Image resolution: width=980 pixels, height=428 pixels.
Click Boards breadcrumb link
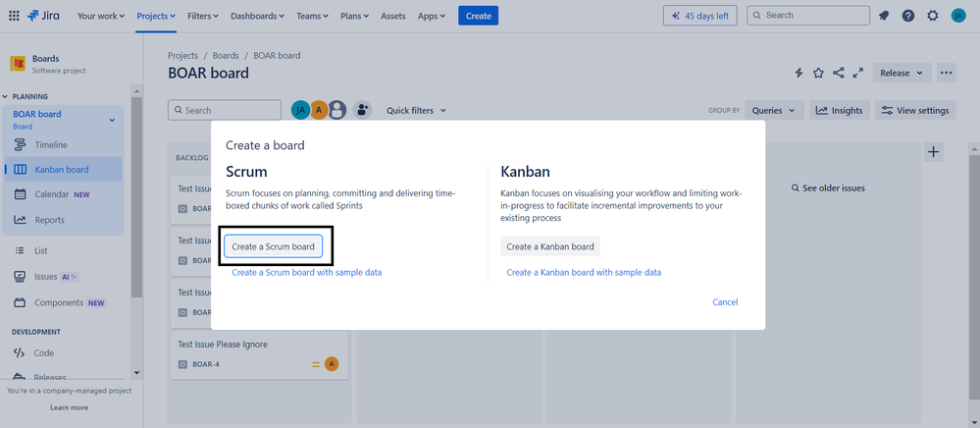click(x=226, y=56)
